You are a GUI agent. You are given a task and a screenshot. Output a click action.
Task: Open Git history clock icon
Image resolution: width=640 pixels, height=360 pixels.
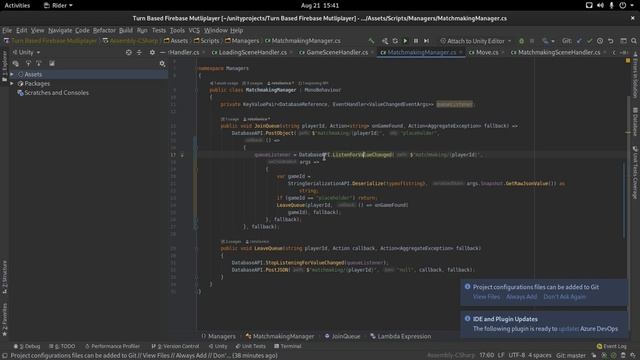point(600,41)
